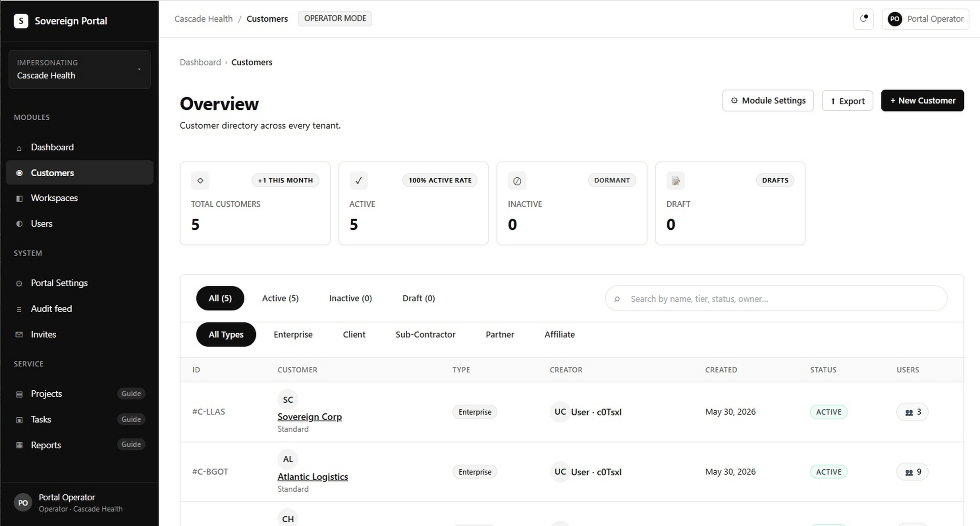Click the 100% ACTIVE RATE badge
Screen dimensions: 980x526
[440, 180]
